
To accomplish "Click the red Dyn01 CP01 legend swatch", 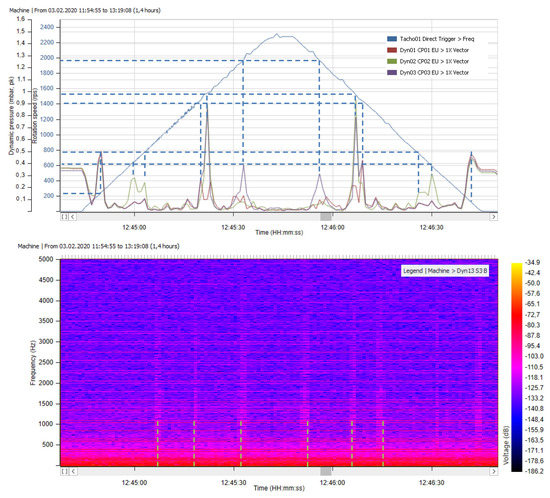I will (x=392, y=50).
